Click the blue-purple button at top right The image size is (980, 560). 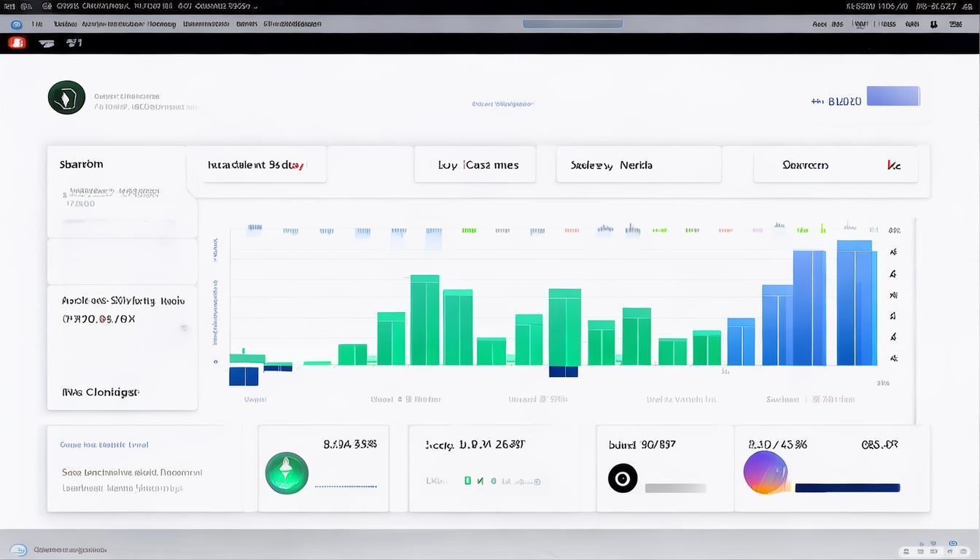point(893,96)
